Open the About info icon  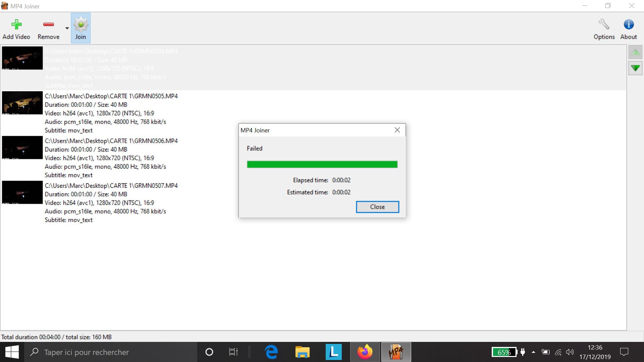point(629,24)
